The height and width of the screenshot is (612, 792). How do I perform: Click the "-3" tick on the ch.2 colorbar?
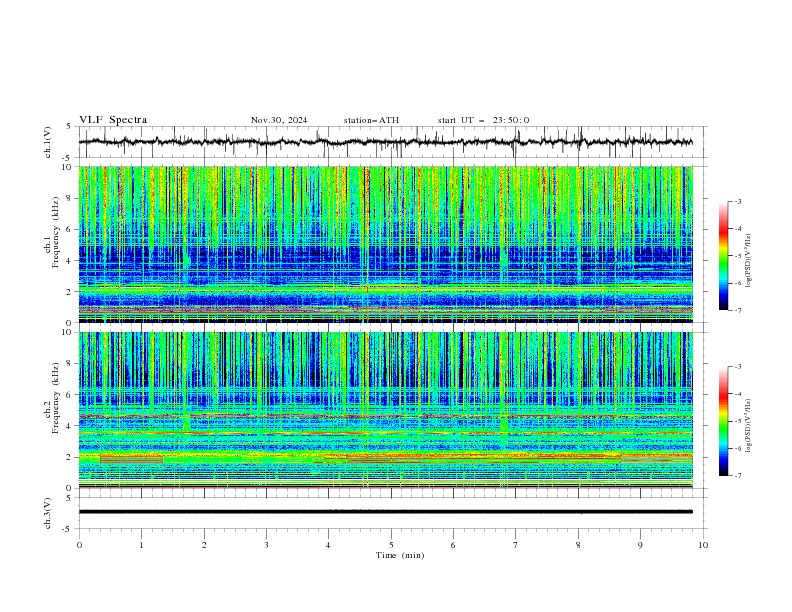tap(738, 367)
